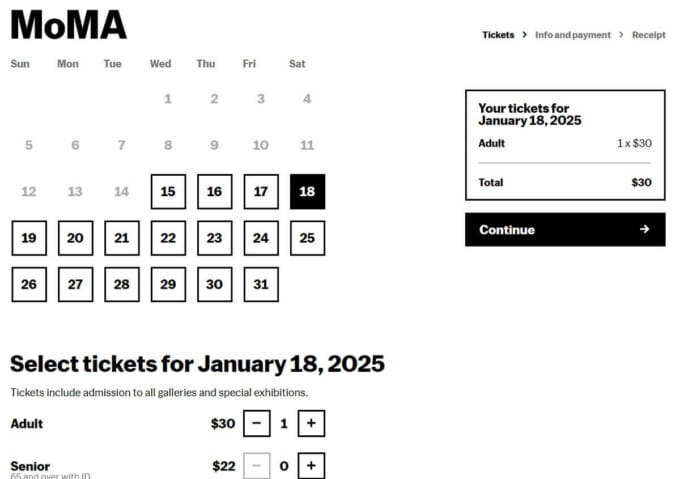The width and height of the screenshot is (680, 479).
Task: Go to Tickets step in breadcrumb
Action: click(498, 35)
